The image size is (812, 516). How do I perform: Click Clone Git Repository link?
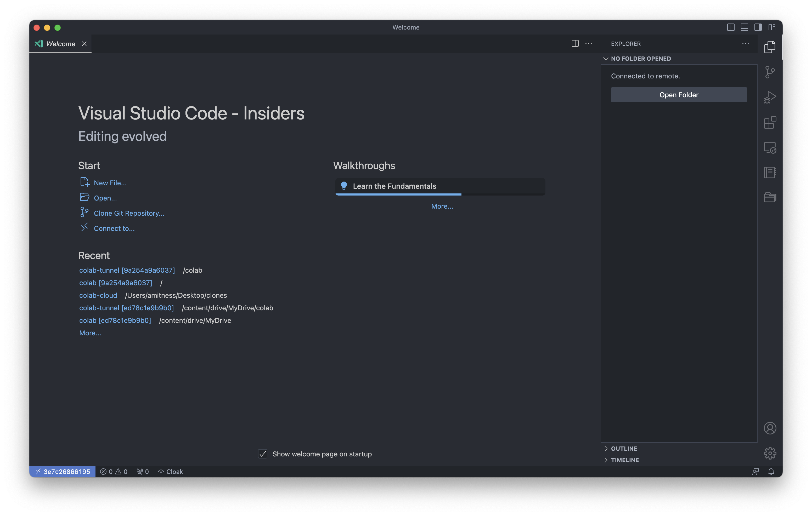tap(129, 213)
